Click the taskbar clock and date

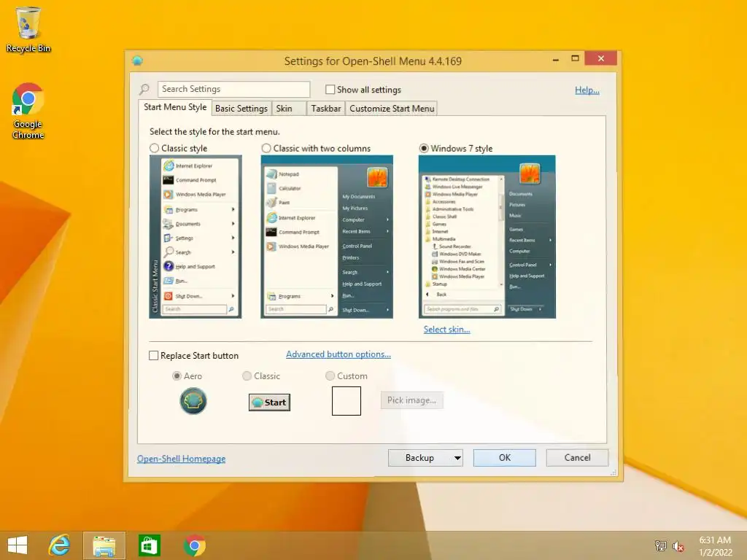715,546
